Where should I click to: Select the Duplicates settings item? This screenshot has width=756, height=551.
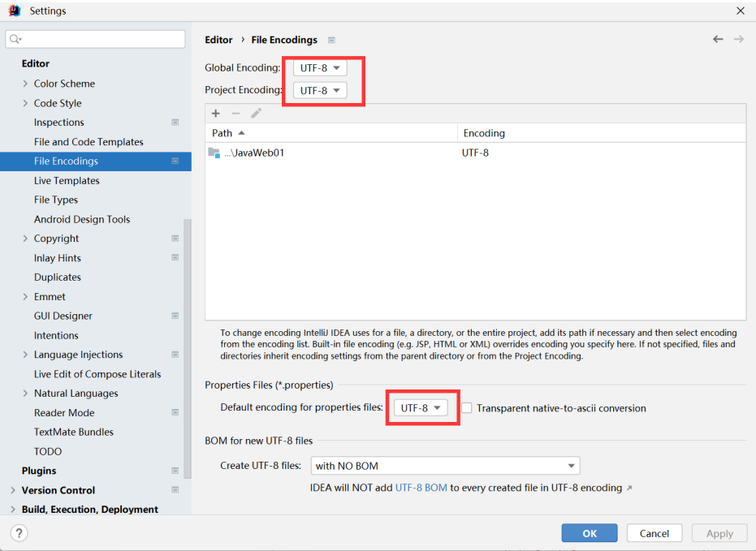(x=58, y=277)
